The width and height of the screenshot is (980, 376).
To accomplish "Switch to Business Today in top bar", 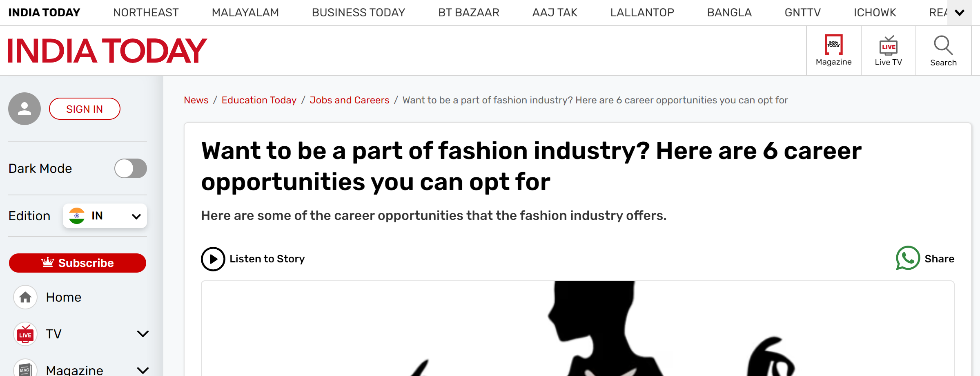I will [x=359, y=13].
